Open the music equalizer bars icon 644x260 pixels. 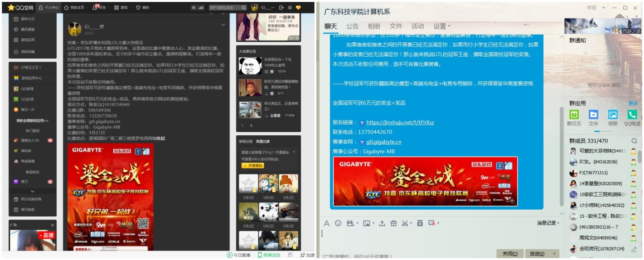click(201, 8)
